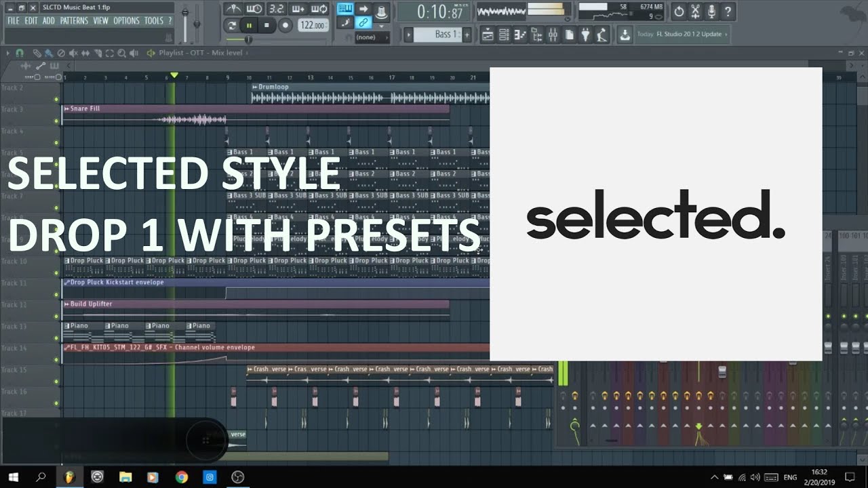Screen dimensions: 868x488
Task: Select the playlist playback speaker tool
Action: coord(134,53)
